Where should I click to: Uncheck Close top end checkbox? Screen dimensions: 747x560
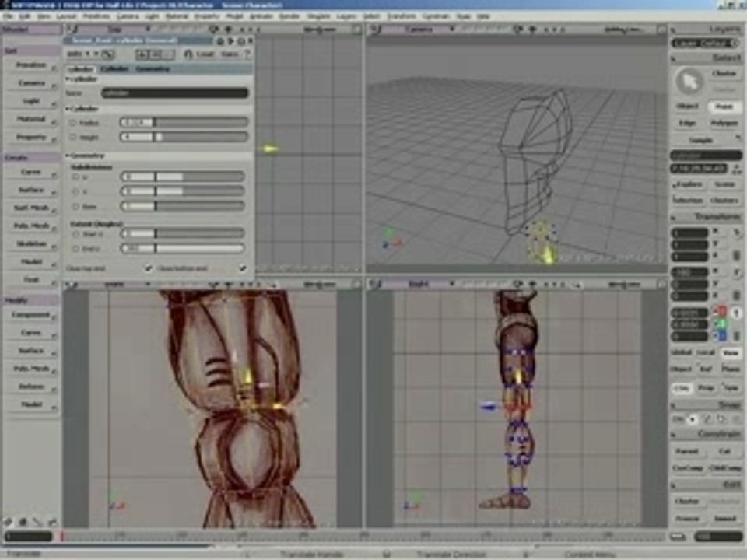coord(148,268)
